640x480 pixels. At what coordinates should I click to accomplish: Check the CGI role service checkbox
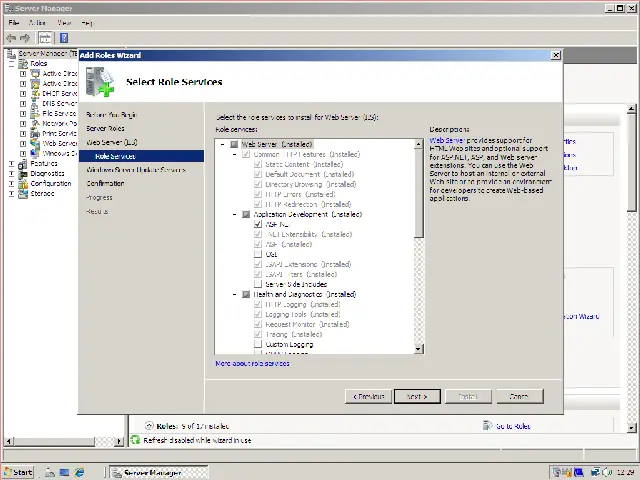[258, 254]
